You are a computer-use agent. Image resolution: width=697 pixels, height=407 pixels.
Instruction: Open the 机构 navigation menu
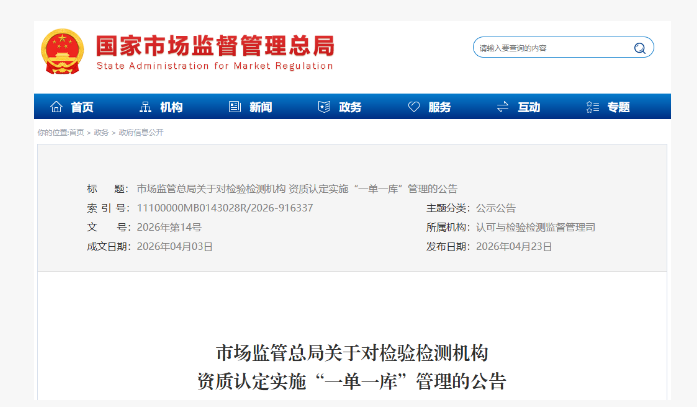click(171, 107)
